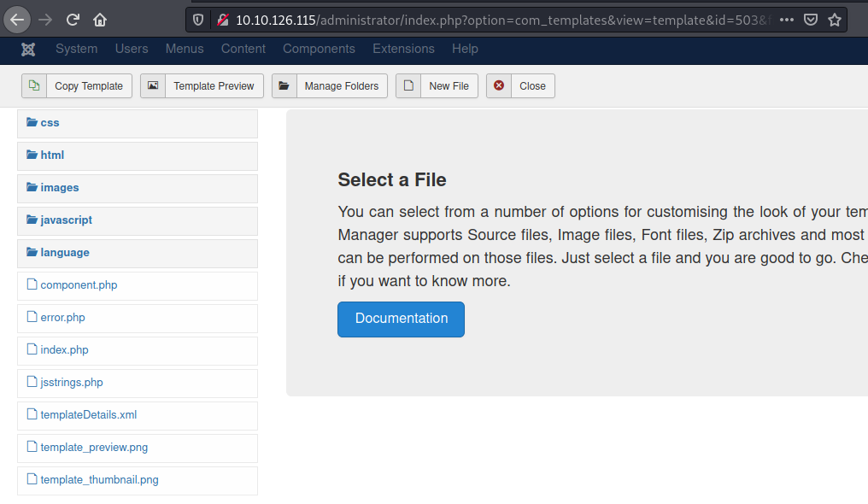Reload the page with browser refresh icon
The width and height of the screenshot is (868, 504).
coord(73,19)
